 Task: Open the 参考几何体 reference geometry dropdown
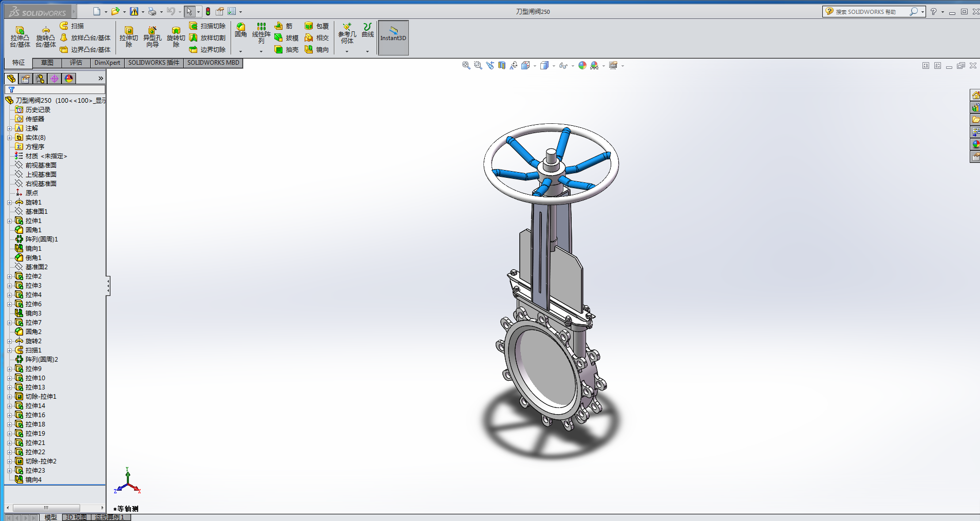click(x=347, y=51)
